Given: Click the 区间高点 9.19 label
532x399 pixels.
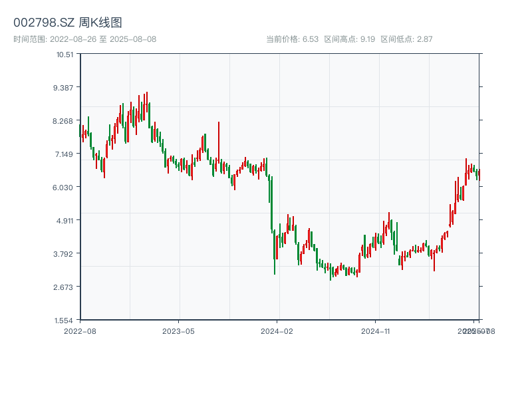Looking at the screenshot, I should pos(349,39).
